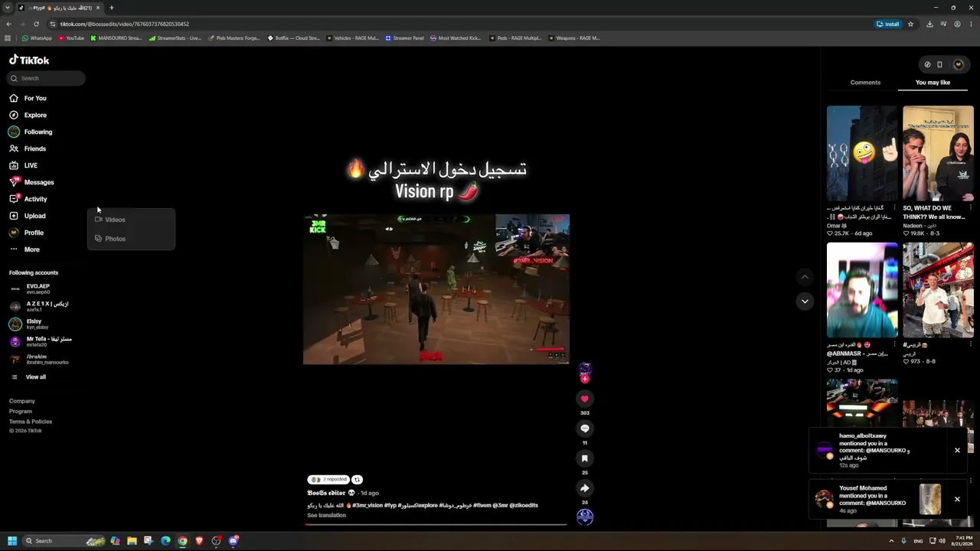
Task: Open the spinning sound disc
Action: tap(584, 517)
